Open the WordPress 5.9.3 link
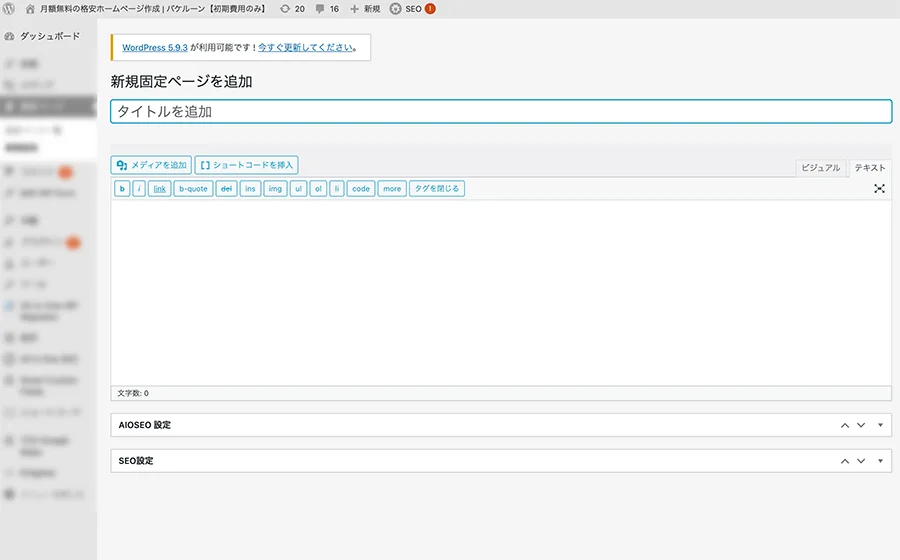Viewport: 900px width, 560px height. [x=154, y=48]
